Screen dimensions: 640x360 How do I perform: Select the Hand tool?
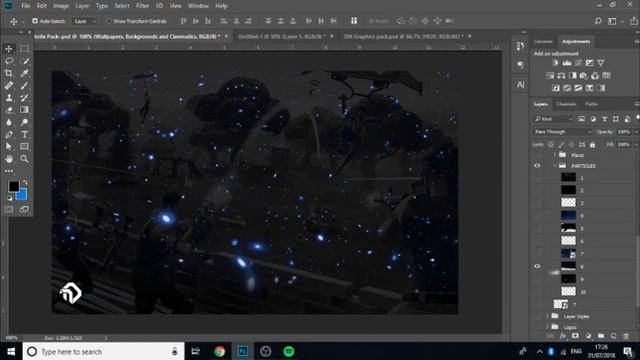pyautogui.click(x=9, y=159)
